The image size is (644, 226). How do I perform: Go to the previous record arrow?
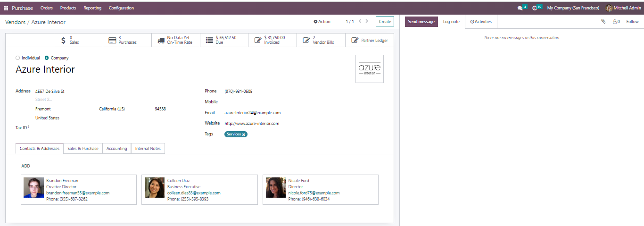coord(360,21)
